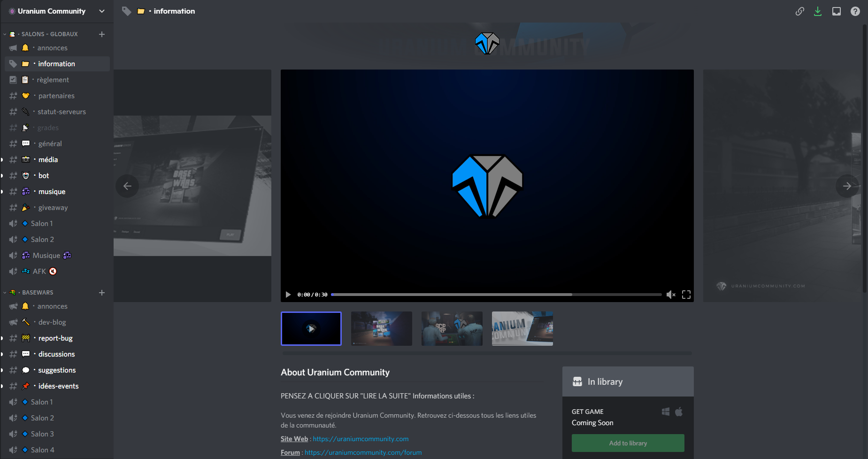Add a channel to SALONS - GLOBAUX category
Screen dimensions: 868x459
pyautogui.click(x=102, y=34)
